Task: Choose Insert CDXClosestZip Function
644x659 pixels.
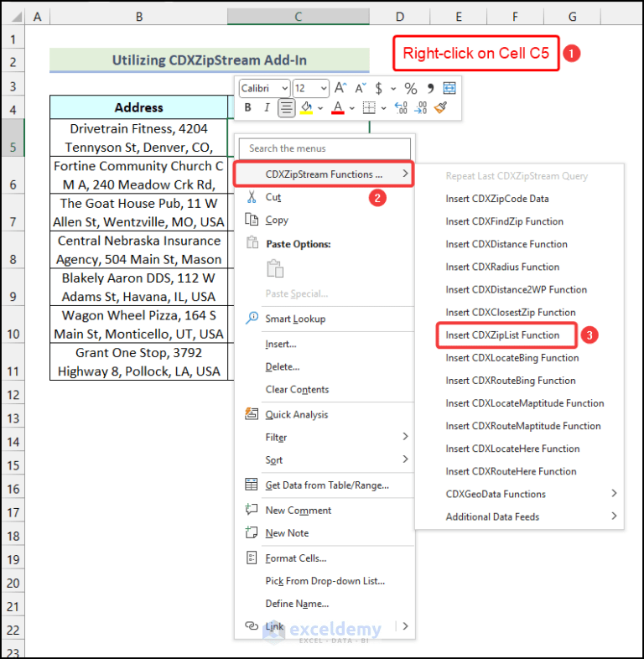Action: tap(511, 312)
